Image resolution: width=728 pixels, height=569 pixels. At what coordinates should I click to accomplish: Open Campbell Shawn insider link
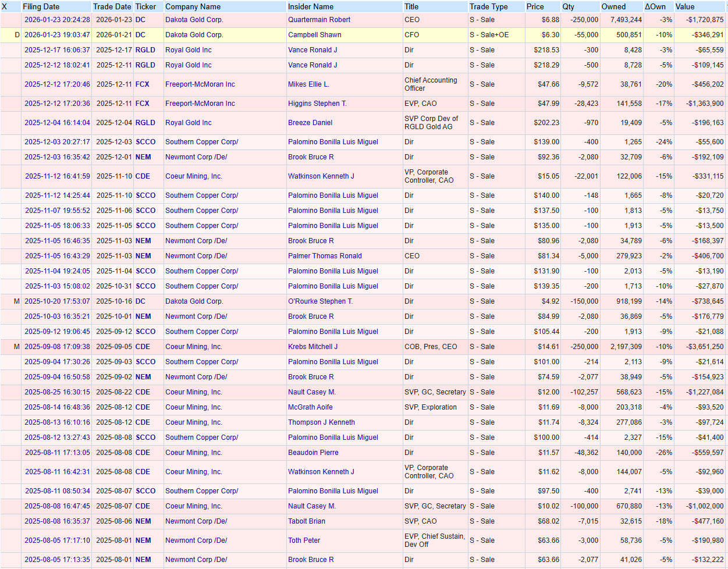click(314, 35)
